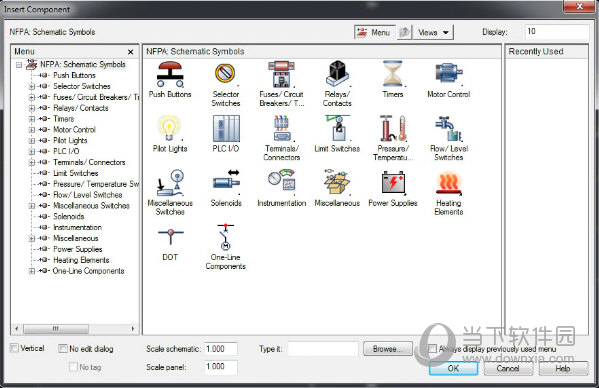This screenshot has width=599, height=388.
Task: Open the Miscellaneous box icon
Action: (337, 183)
